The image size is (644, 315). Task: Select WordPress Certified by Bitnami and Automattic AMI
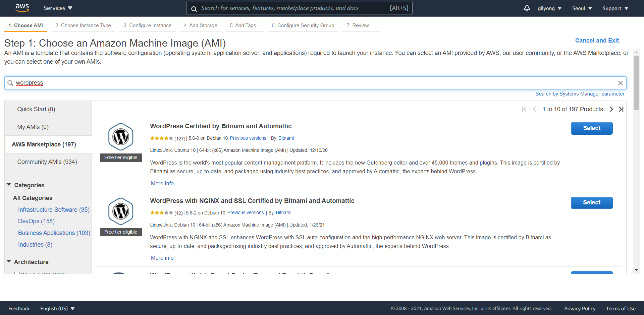[x=592, y=128]
